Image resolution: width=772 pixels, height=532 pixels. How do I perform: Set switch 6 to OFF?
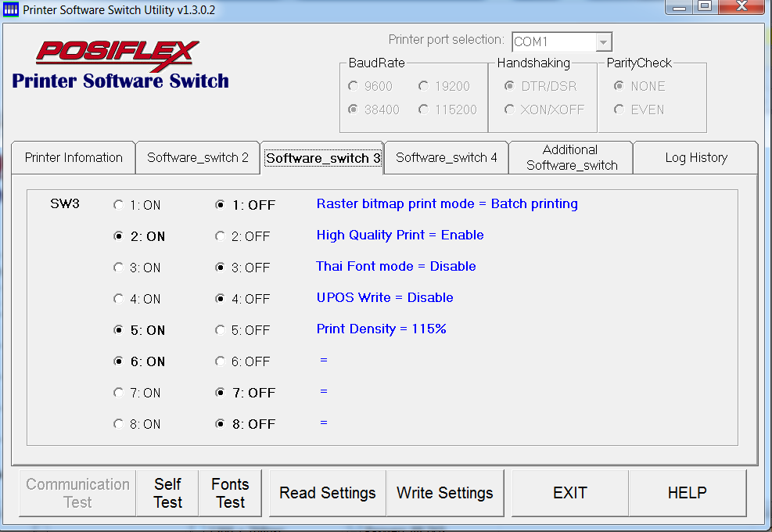point(221,361)
